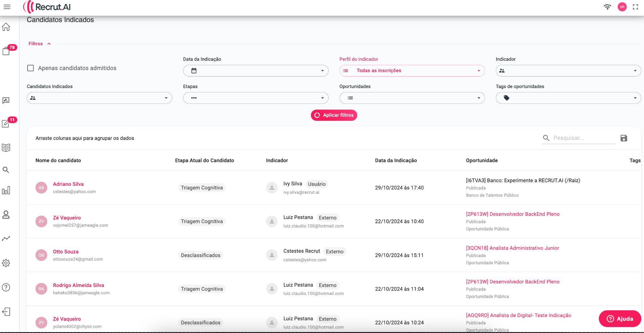Click the logout icon in sidebar
The height and width of the screenshot is (333, 644).
pos(6,312)
